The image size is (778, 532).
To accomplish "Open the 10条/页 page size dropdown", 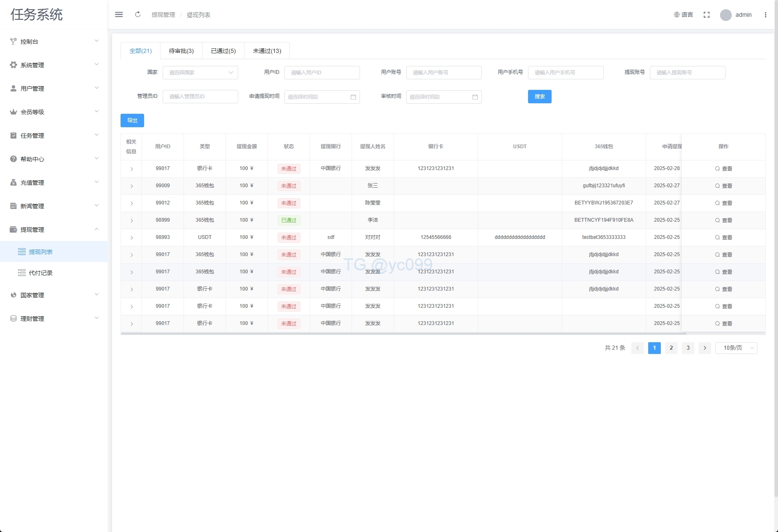I will click(x=736, y=348).
